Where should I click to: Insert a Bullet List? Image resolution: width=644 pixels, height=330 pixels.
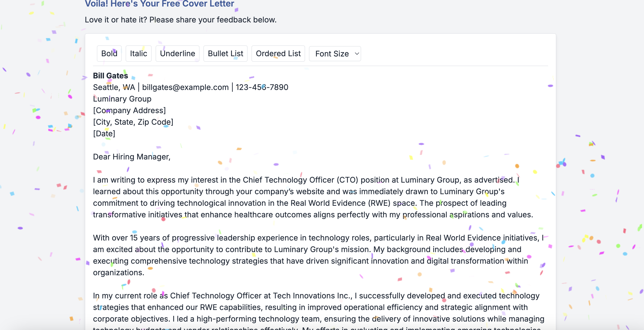point(225,53)
